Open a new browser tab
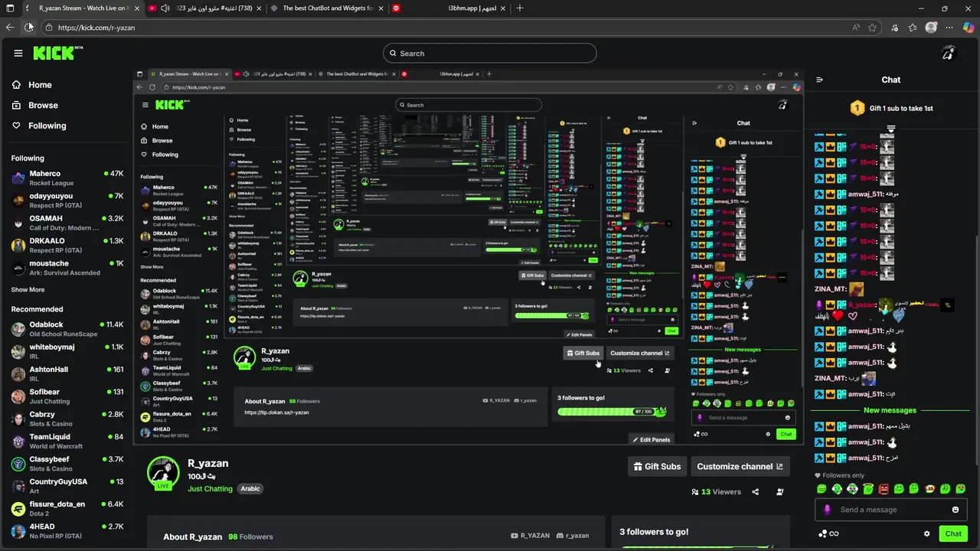This screenshot has width=980, height=551. click(x=520, y=8)
